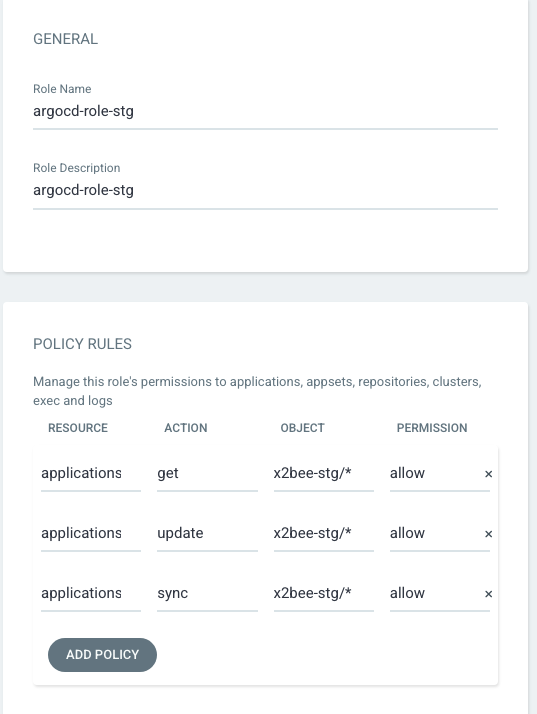Screen dimensions: 537x714
Task: Select the 'get' action field
Action: (x=207, y=474)
